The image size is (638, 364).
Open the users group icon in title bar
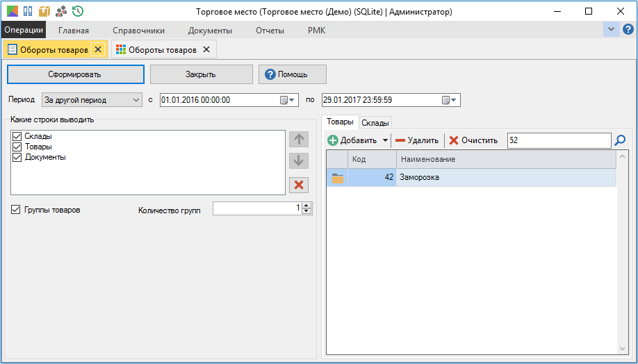(x=61, y=11)
